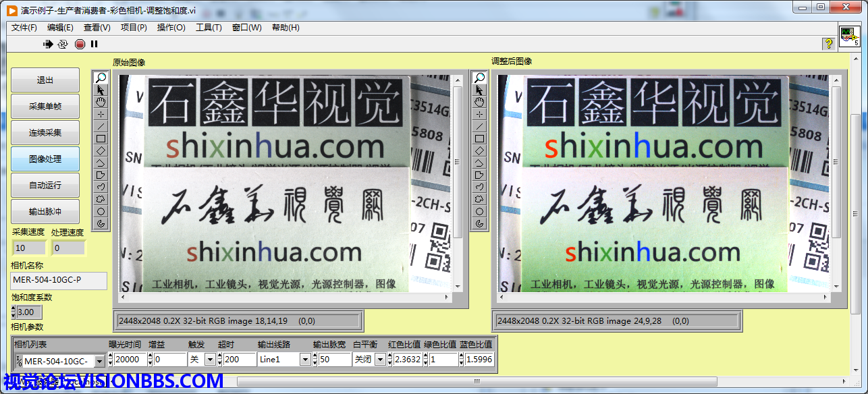Open the 帮助(H) menu
This screenshot has height=394, width=868.
click(286, 28)
